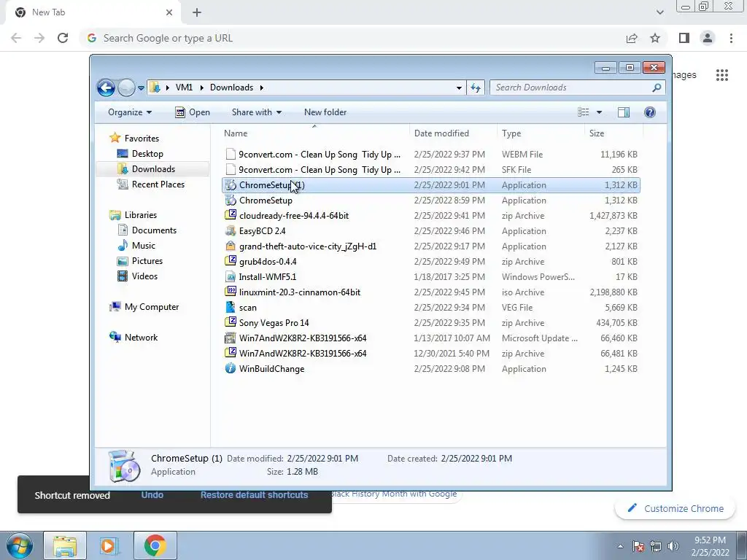Select Documents library in the sidebar
Screen dimensions: 747x560
154,230
